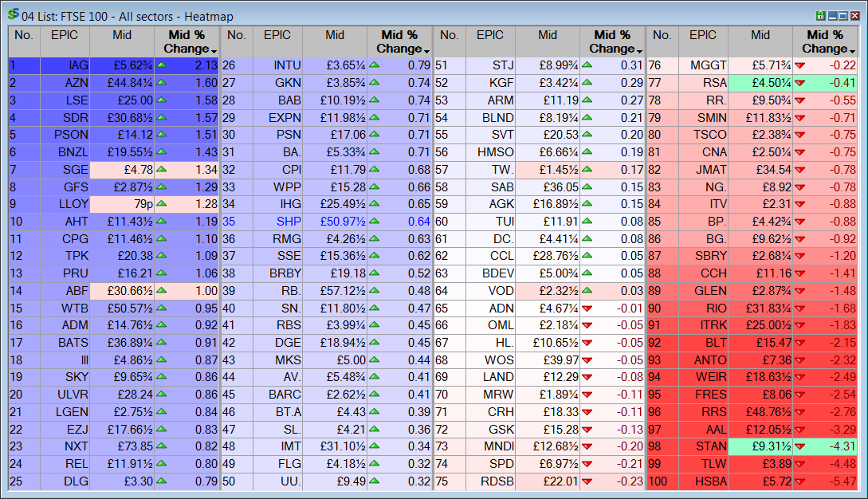
Task: Click the green up arrow in the VOD row
Action: point(587,290)
